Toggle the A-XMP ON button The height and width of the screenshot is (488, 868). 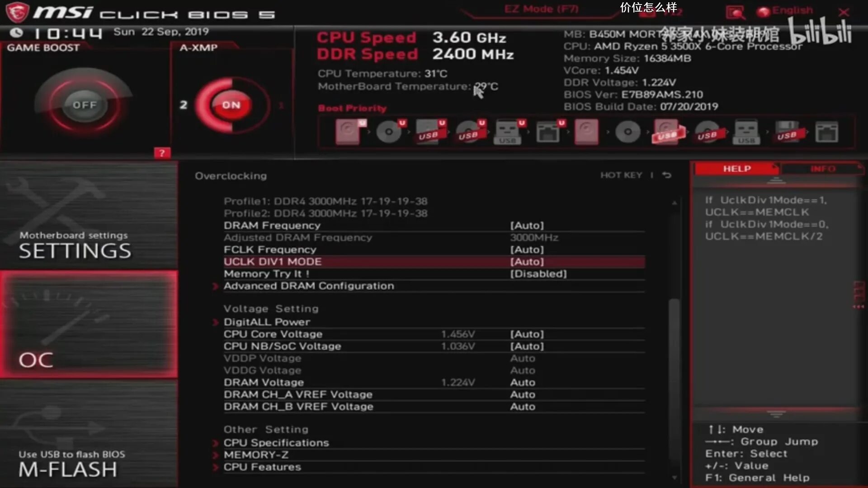[x=231, y=105]
